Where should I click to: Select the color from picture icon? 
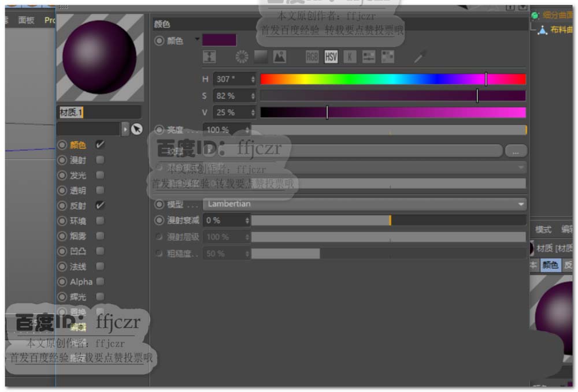(279, 57)
